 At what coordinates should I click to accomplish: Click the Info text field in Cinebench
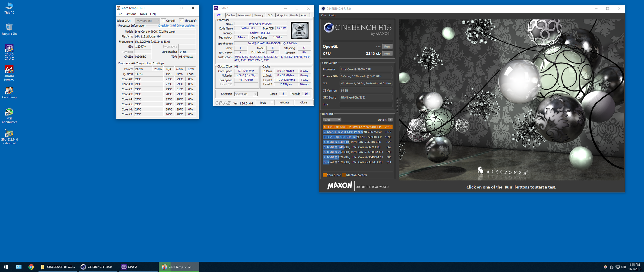click(366, 104)
